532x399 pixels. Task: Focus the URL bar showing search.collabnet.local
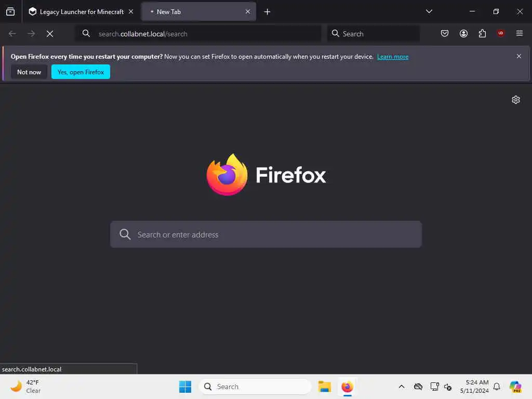pos(198,34)
